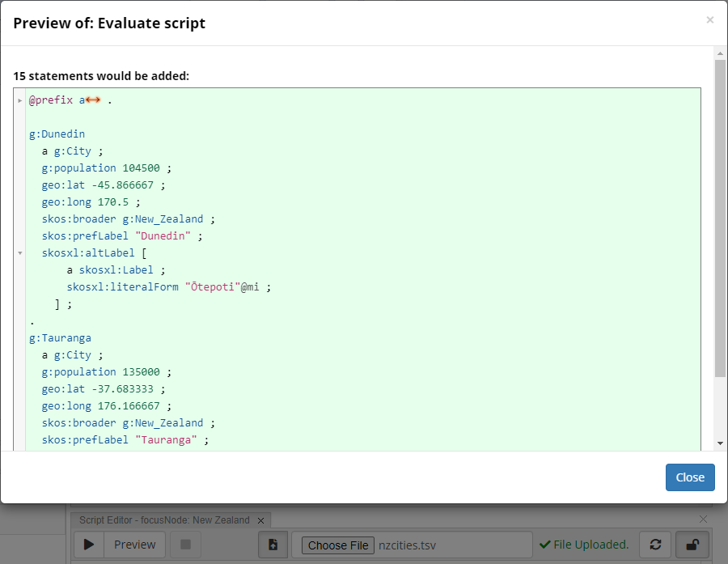
Task: Click the refresh arrows icon
Action: (654, 545)
